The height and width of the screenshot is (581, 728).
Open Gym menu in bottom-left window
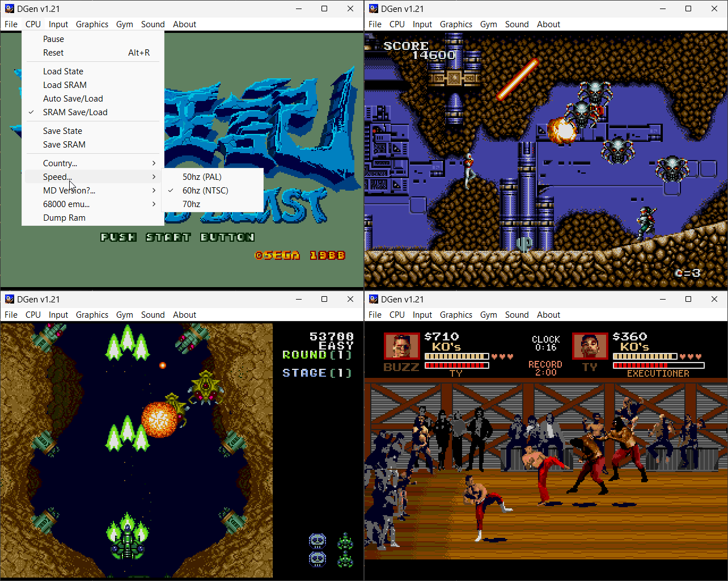(125, 315)
